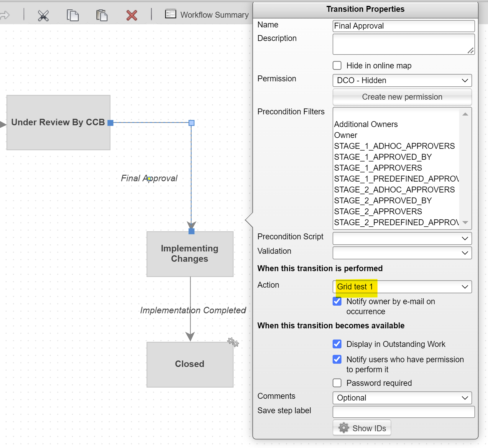This screenshot has height=448, width=488.
Task: Click the Name input field
Action: pyautogui.click(x=404, y=26)
